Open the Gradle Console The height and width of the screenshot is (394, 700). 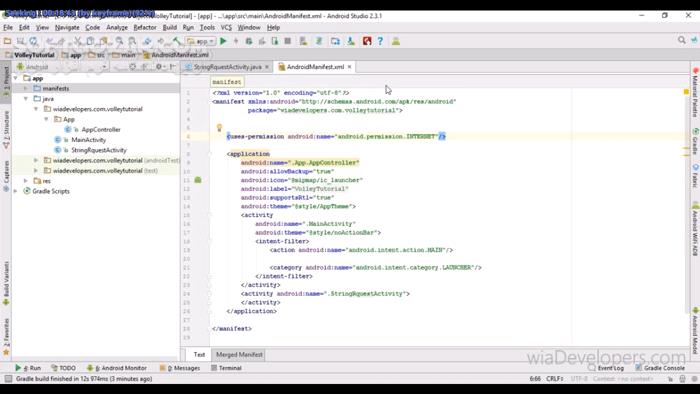pos(660,368)
